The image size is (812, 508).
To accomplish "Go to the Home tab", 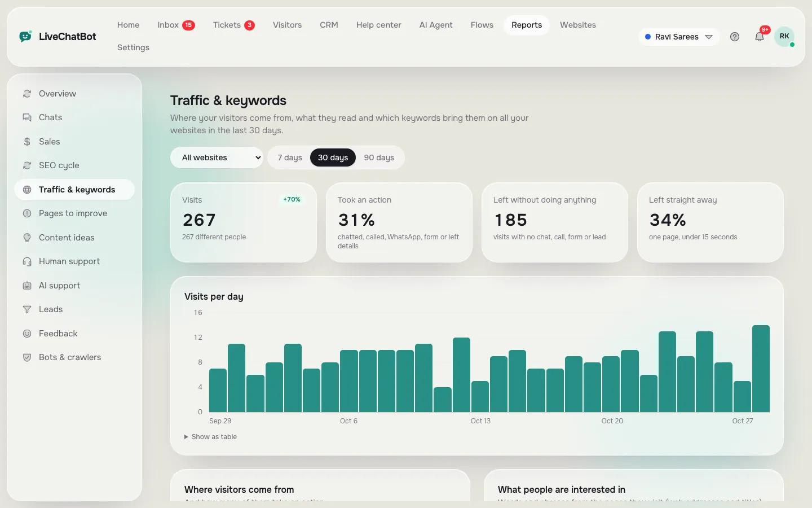I will pos(128,25).
